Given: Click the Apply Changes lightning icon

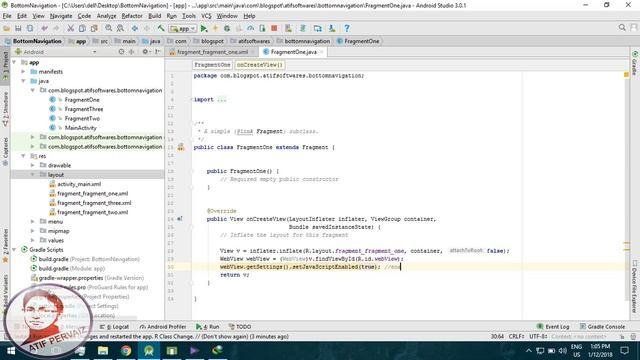Looking at the screenshot, I should [216, 28].
